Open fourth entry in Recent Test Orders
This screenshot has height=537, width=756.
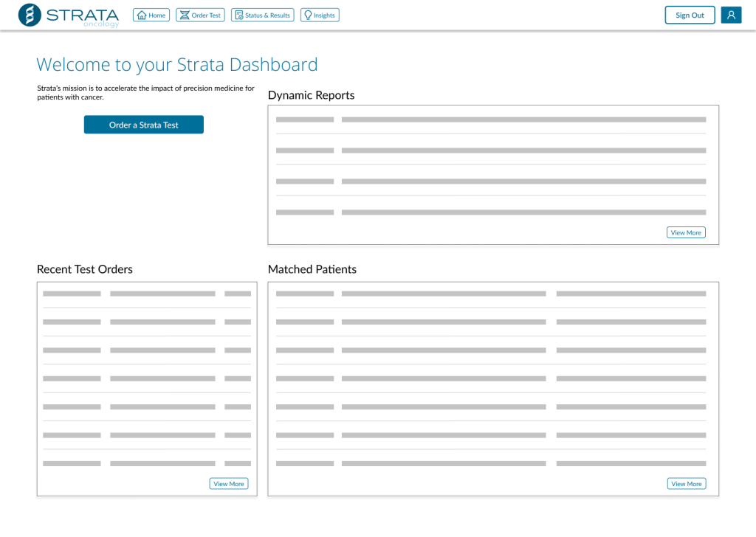click(x=147, y=378)
